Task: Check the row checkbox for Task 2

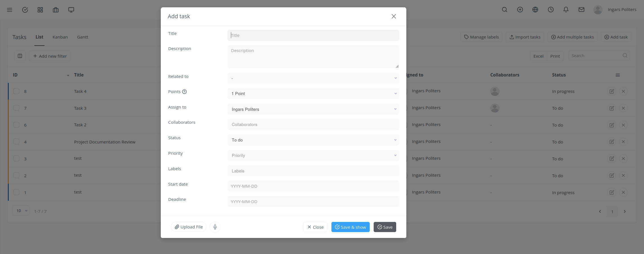Action: click(x=16, y=125)
